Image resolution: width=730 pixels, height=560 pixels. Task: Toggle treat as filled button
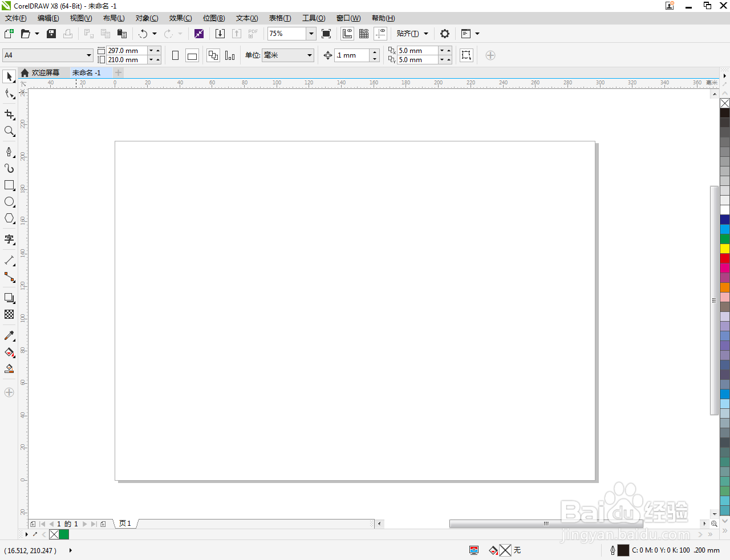467,55
